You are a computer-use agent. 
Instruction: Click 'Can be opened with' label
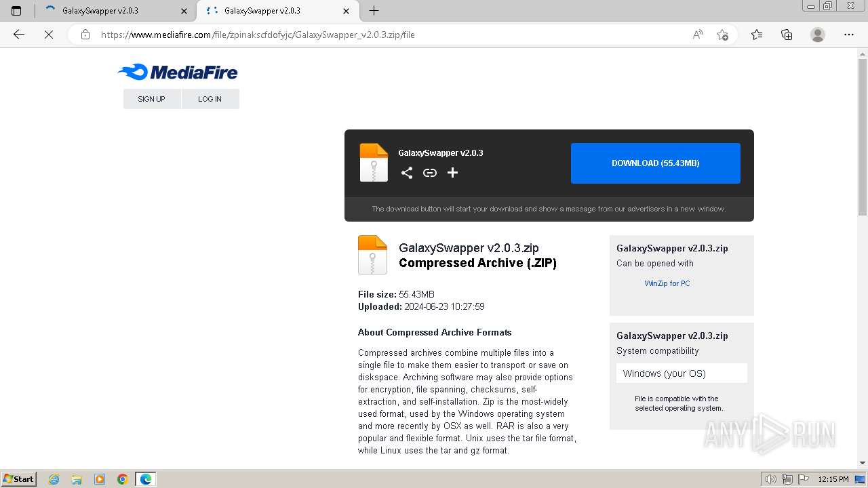tap(655, 263)
